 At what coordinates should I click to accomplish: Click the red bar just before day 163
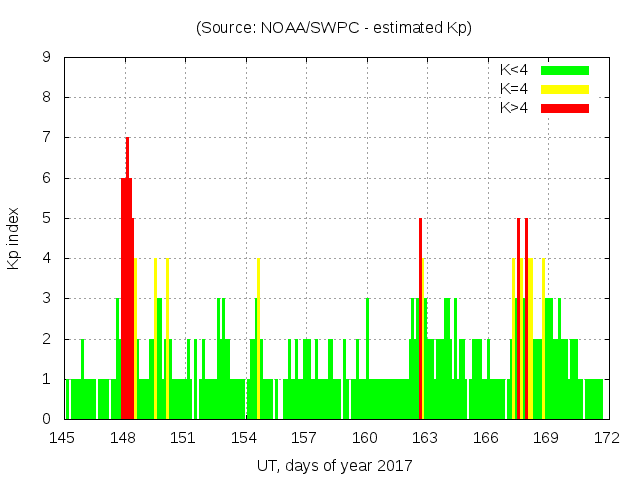[420, 320]
